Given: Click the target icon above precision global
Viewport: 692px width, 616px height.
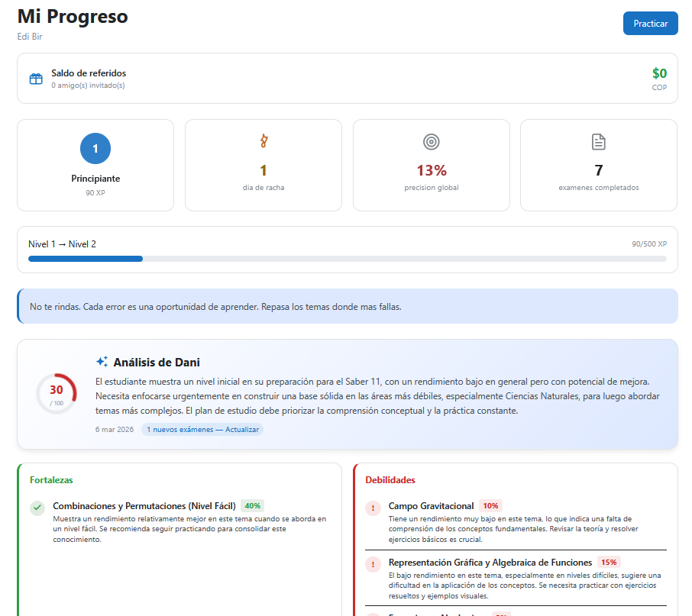Looking at the screenshot, I should 431,142.
